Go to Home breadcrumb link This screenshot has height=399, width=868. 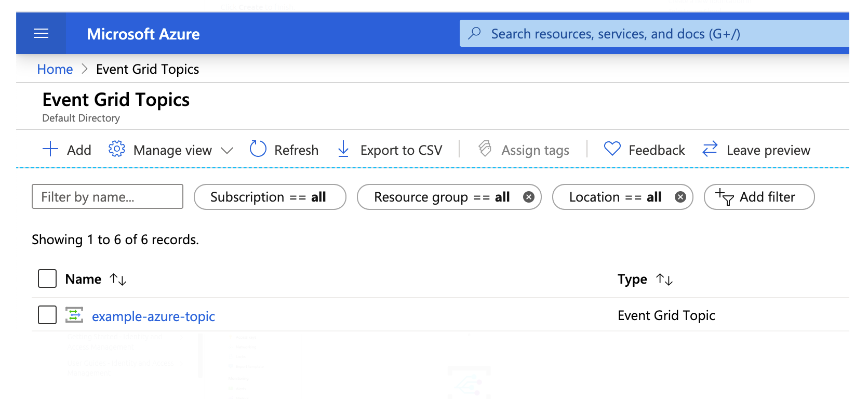(x=55, y=69)
